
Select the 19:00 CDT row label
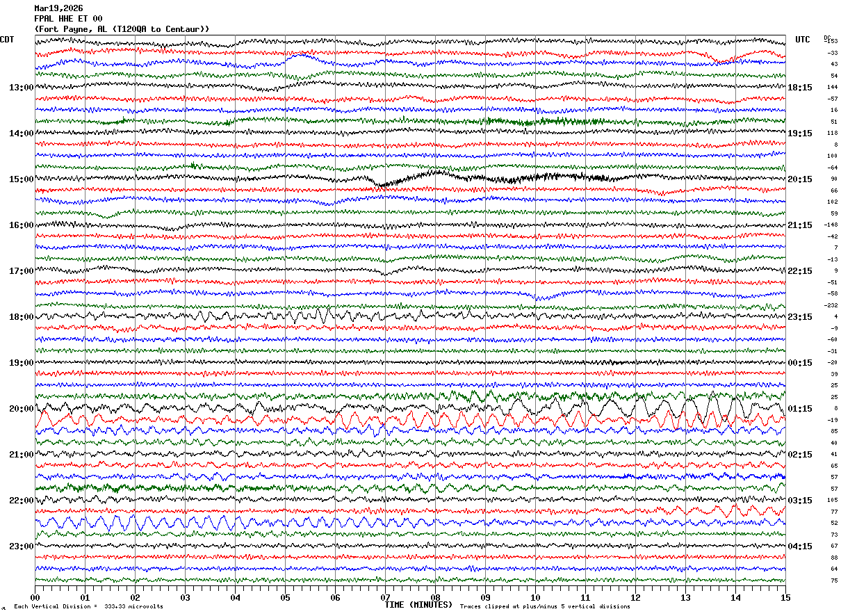[x=22, y=363]
